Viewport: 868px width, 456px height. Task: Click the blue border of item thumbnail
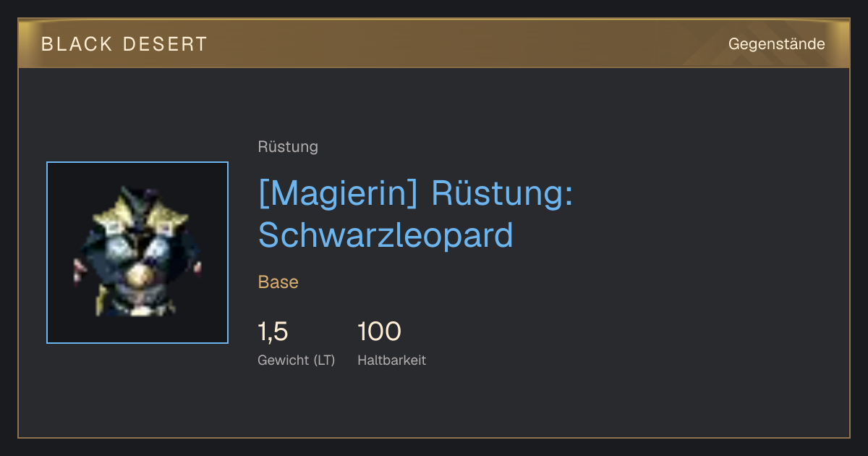(137, 163)
